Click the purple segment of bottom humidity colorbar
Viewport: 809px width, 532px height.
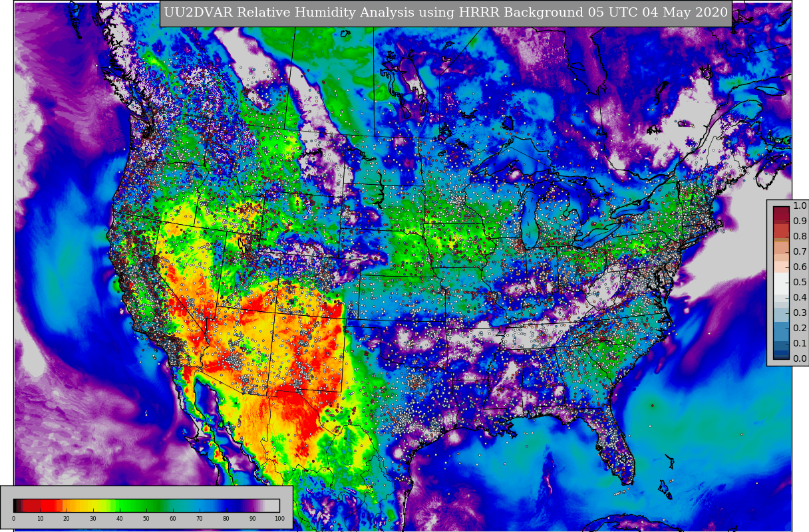(x=251, y=505)
